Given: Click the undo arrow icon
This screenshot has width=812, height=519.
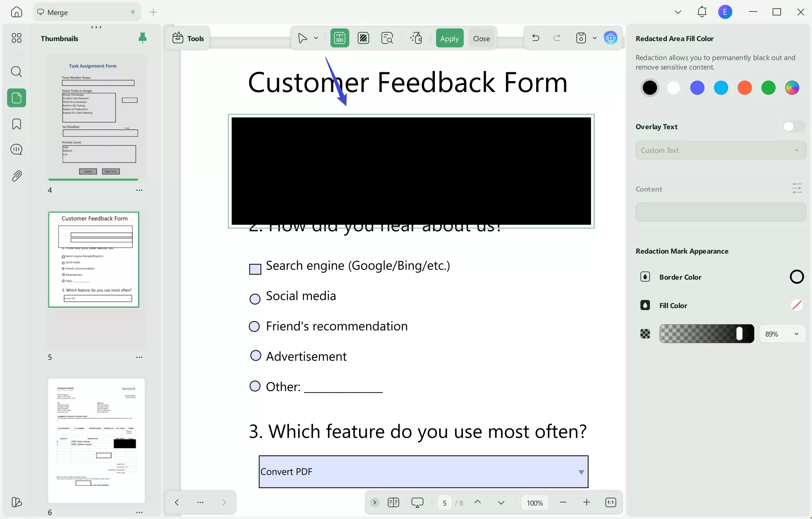Looking at the screenshot, I should coord(536,38).
